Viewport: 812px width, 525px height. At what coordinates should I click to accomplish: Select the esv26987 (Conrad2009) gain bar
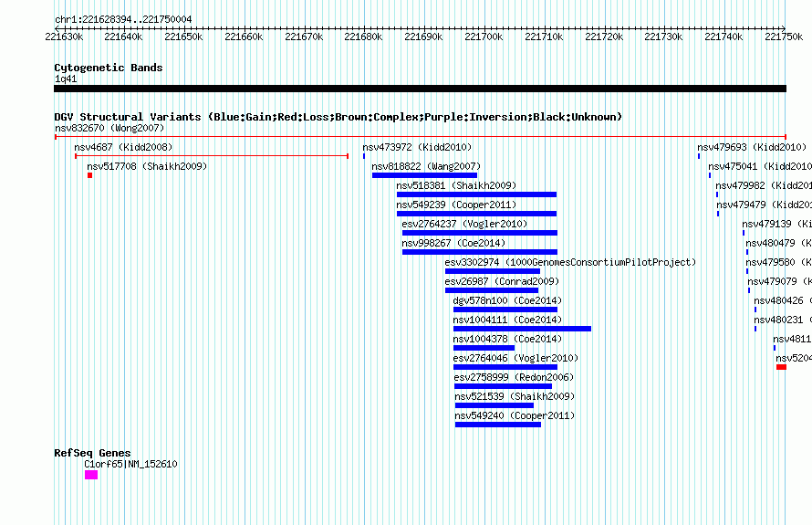[492, 290]
